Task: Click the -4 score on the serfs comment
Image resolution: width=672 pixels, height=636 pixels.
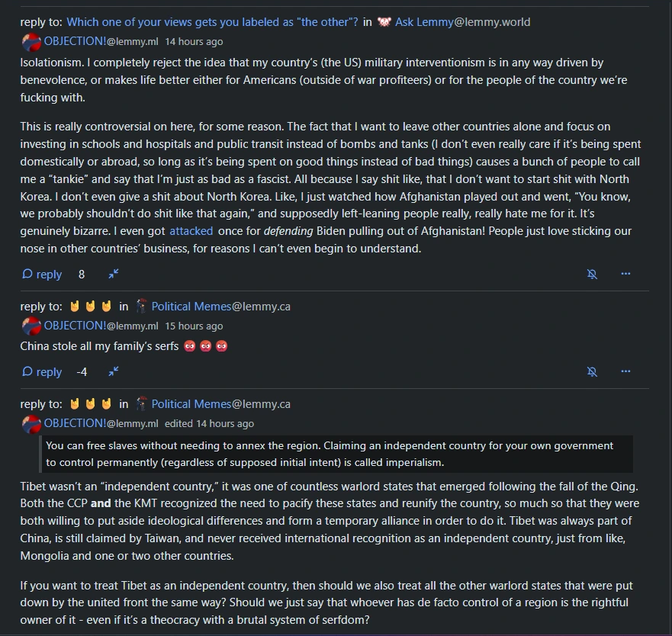Action: (x=81, y=371)
